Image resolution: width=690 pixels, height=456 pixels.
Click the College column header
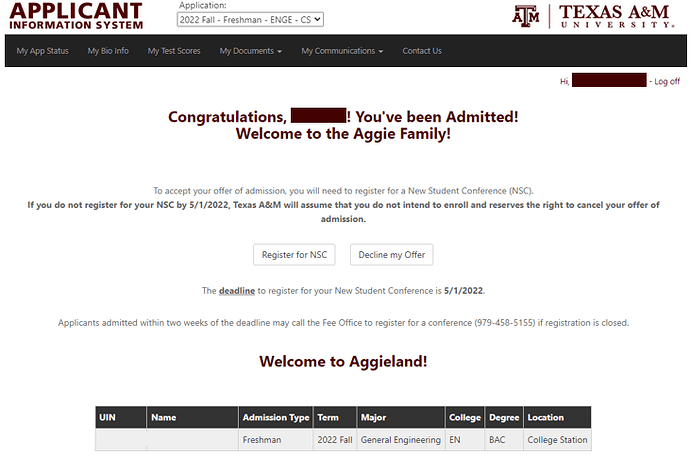coord(465,417)
